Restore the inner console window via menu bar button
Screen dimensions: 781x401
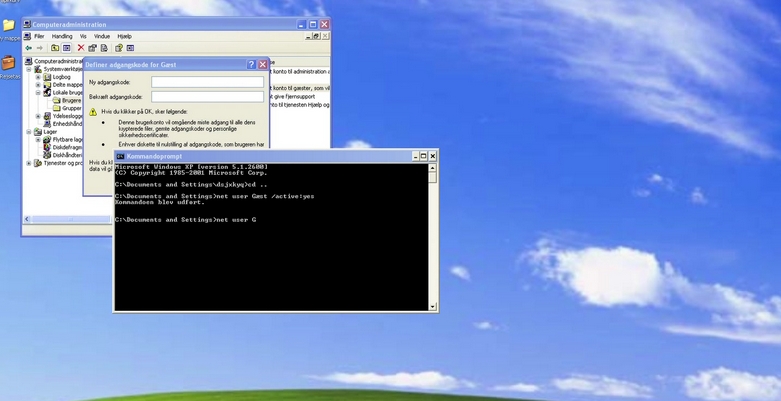click(x=317, y=36)
